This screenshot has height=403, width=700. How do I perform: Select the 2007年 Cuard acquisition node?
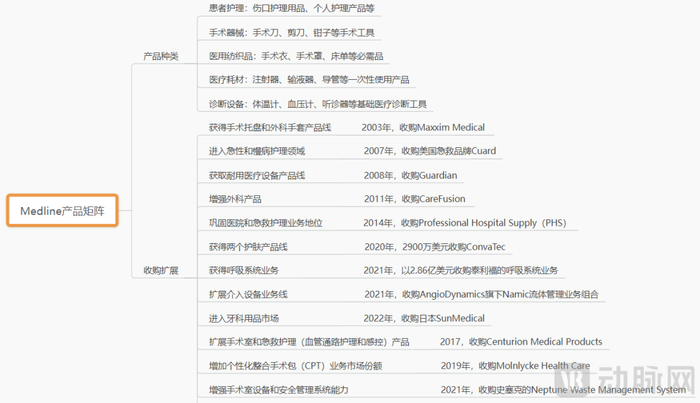(430, 151)
